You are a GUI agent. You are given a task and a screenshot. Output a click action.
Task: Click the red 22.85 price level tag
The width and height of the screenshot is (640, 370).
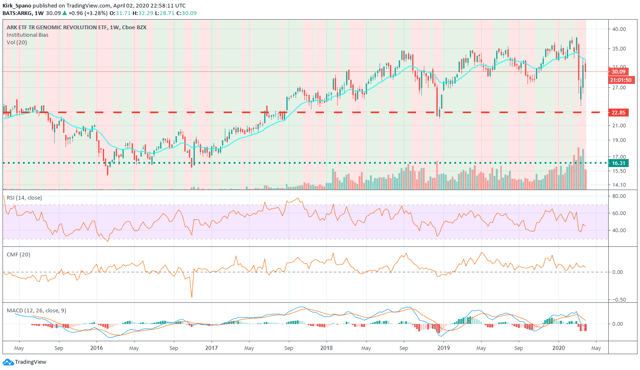point(618,113)
